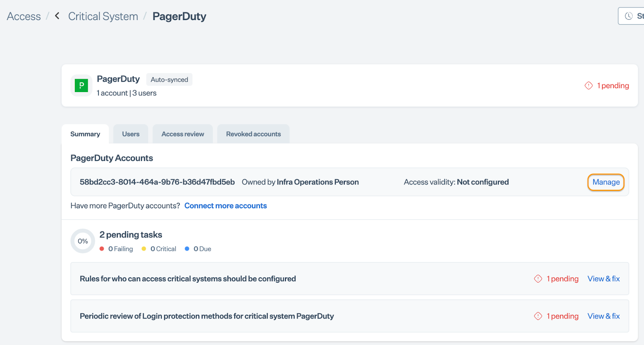644x345 pixels.
Task: Open the Access review tab
Action: tap(183, 134)
